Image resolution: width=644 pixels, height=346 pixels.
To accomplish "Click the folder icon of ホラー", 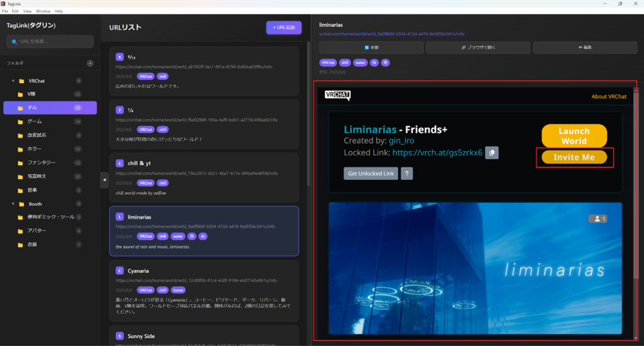I will [x=20, y=149].
